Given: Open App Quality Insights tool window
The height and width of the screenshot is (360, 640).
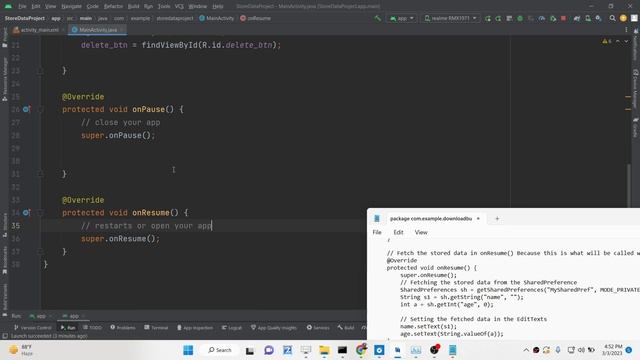Looking at the screenshot, I should pyautogui.click(x=274, y=328).
